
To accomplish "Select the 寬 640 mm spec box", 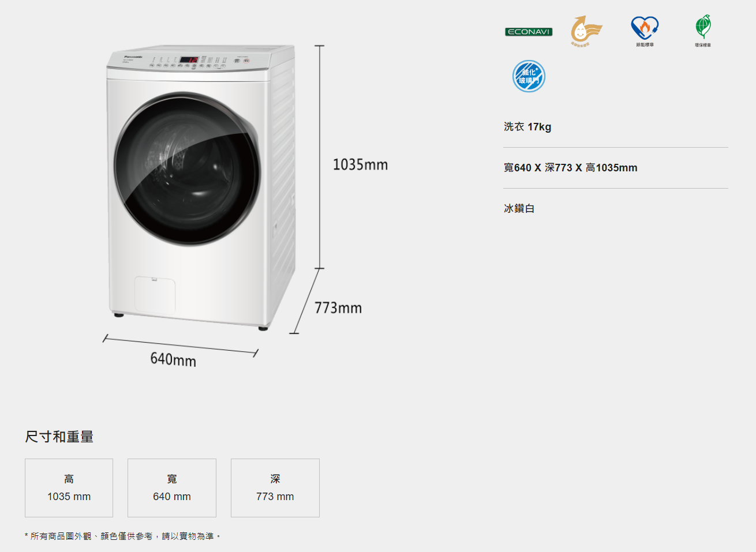I will tap(172, 488).
